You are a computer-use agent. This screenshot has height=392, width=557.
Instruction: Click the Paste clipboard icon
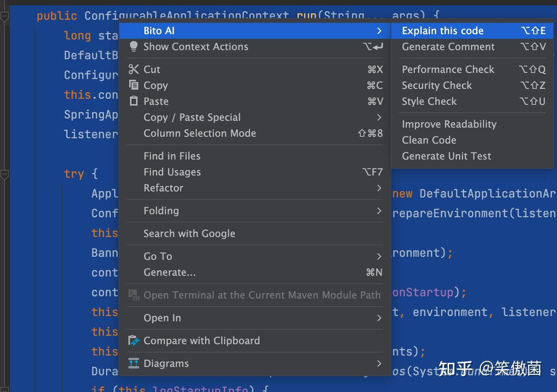click(133, 101)
